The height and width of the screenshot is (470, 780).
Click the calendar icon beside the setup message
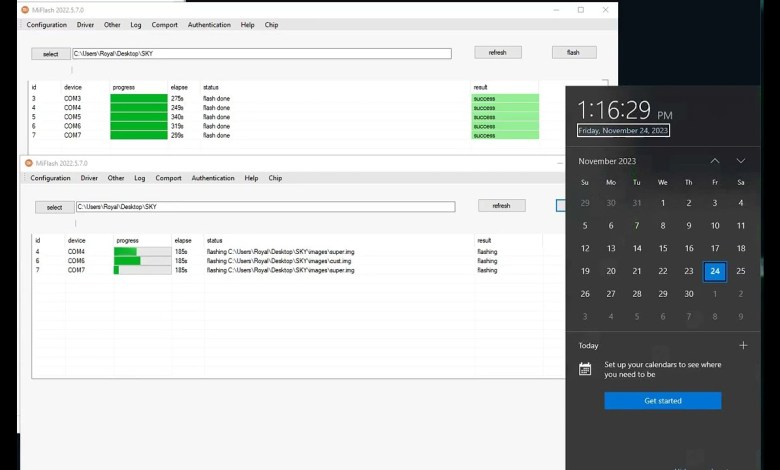coord(585,369)
